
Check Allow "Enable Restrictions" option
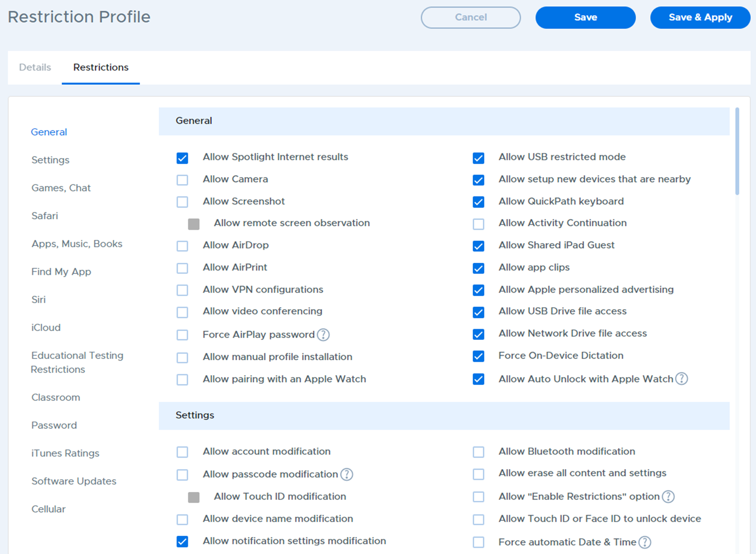click(x=478, y=497)
